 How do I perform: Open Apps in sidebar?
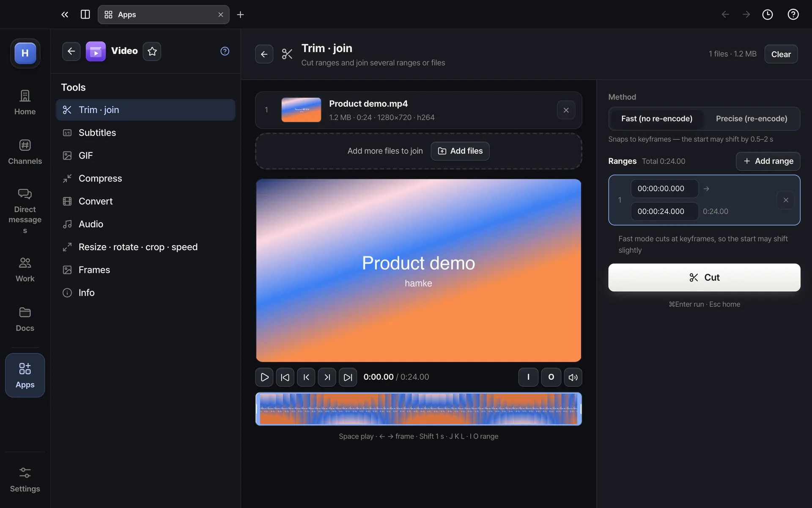click(x=25, y=375)
